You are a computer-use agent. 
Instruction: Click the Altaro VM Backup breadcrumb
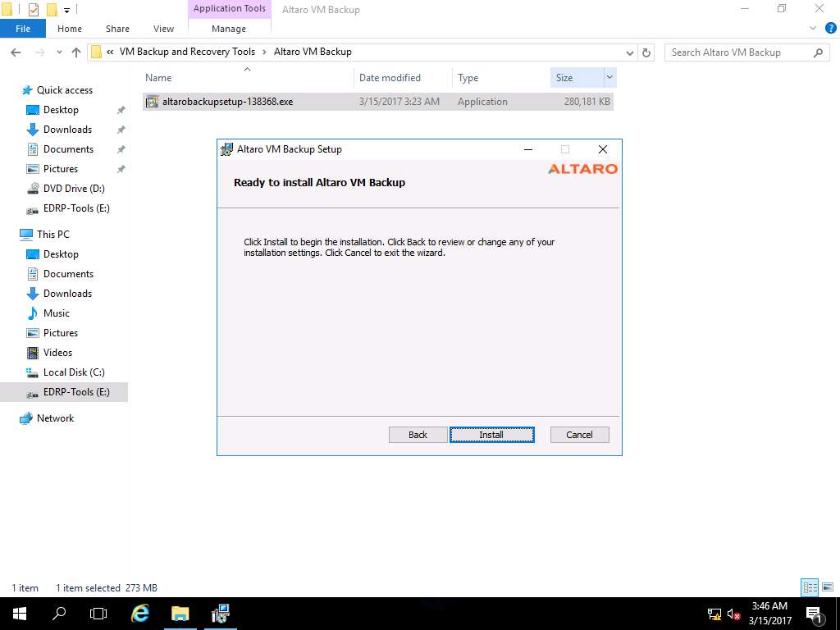313,52
